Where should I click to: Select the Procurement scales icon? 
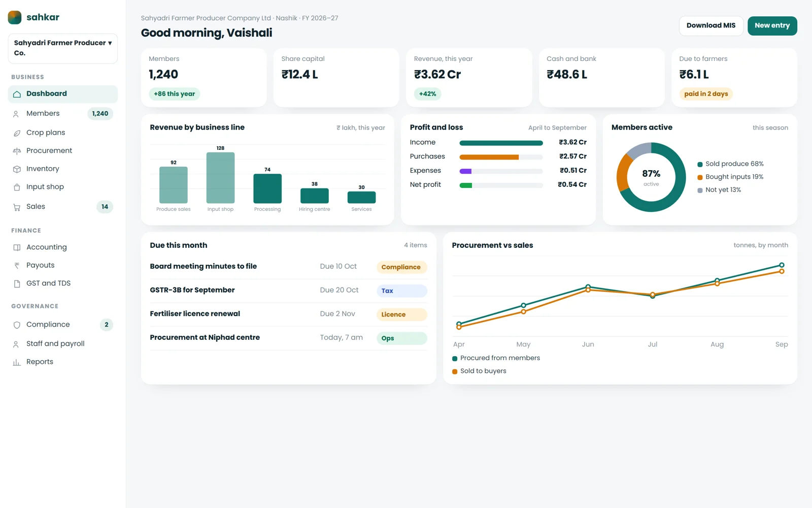(x=17, y=151)
